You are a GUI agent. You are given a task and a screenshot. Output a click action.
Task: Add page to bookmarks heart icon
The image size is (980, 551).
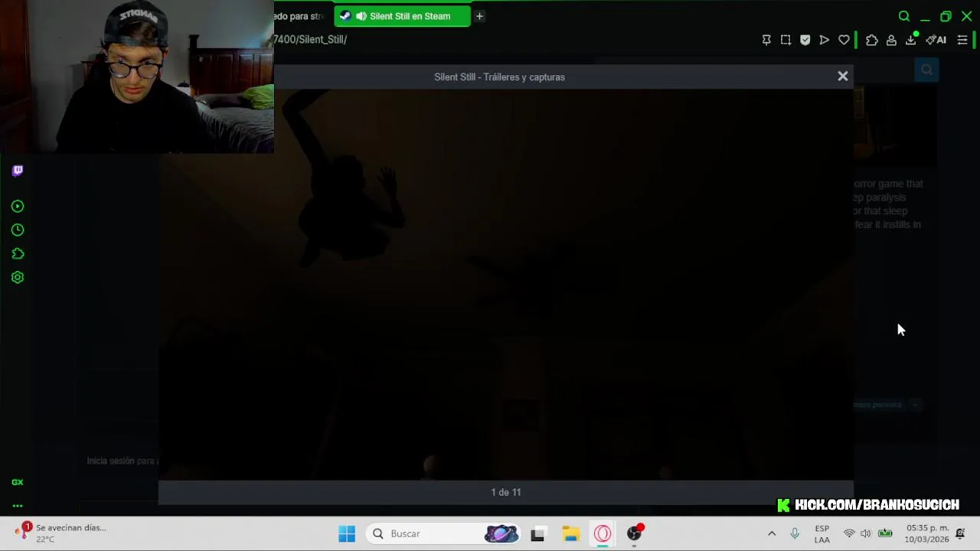[x=844, y=40]
